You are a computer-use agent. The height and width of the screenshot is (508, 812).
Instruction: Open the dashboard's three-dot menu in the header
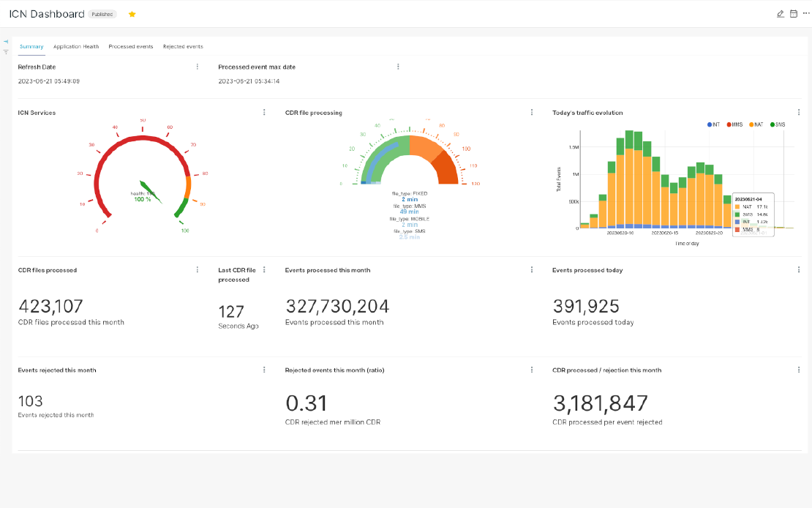[x=806, y=13]
